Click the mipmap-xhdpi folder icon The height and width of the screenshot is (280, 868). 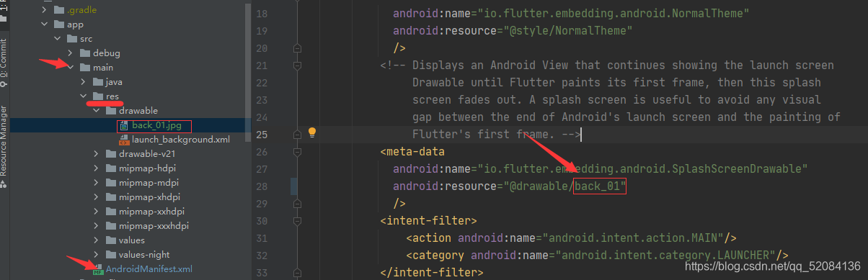tap(111, 197)
